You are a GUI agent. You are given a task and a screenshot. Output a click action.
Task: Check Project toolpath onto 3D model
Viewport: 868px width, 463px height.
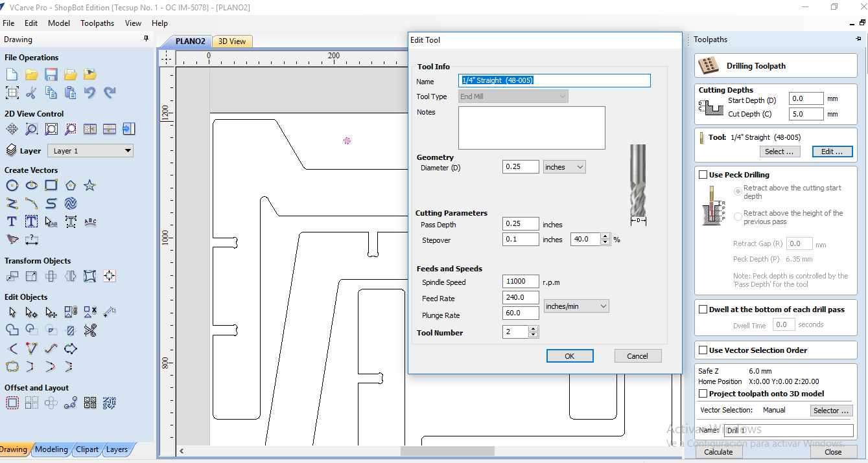[703, 394]
